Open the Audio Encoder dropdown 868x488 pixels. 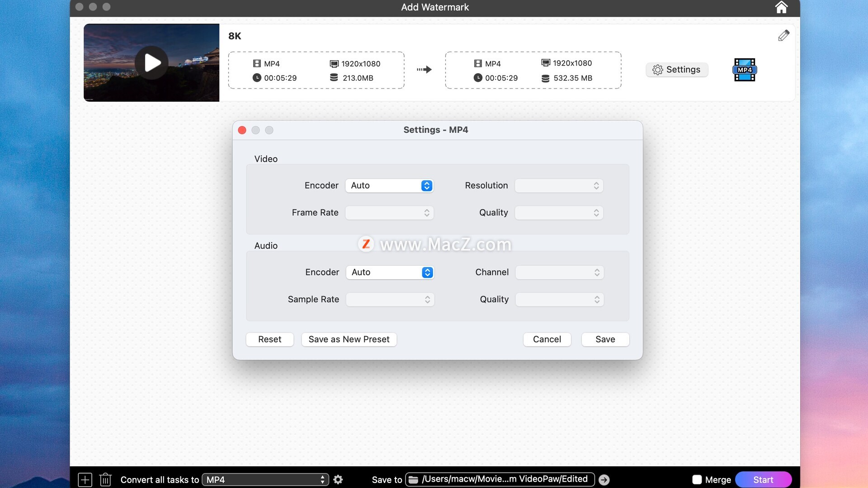[390, 272]
